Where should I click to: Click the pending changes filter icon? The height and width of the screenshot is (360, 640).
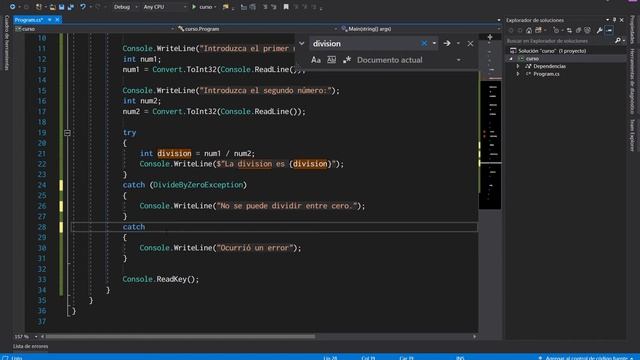(x=556, y=30)
